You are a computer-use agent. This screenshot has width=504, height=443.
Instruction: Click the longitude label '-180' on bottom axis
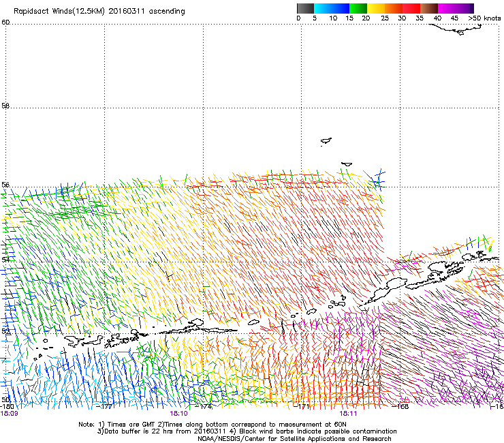click(7, 407)
